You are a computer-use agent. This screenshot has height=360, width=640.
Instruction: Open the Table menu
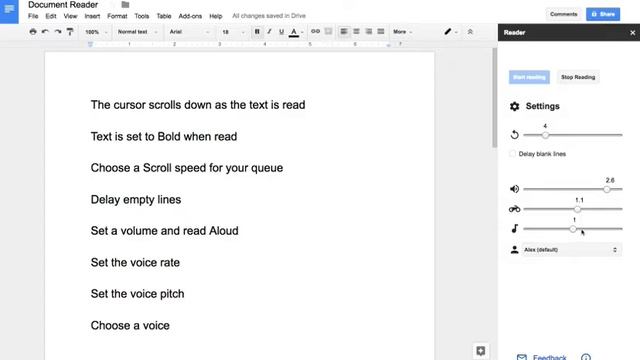coord(164,16)
